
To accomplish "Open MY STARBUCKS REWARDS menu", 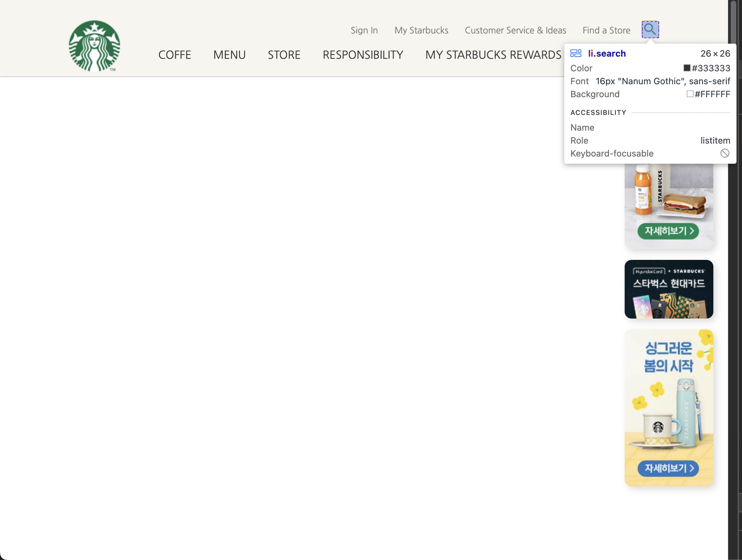I will 493,55.
